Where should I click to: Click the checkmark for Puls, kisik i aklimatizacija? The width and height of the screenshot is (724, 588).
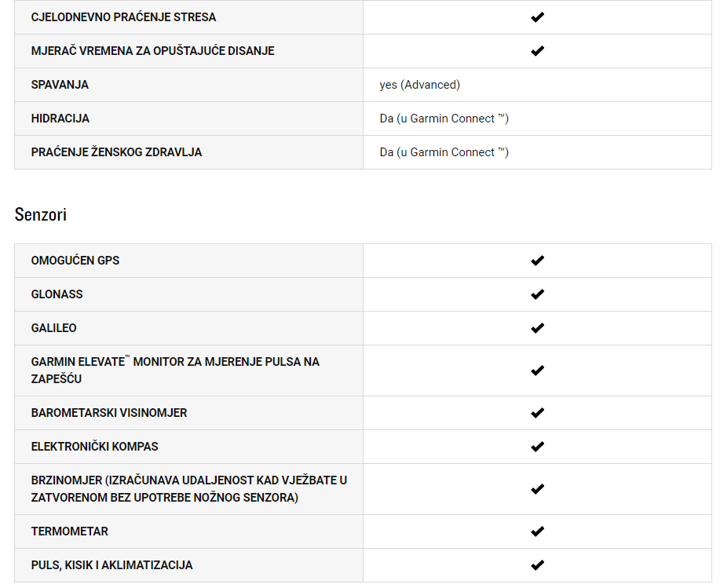(537, 565)
